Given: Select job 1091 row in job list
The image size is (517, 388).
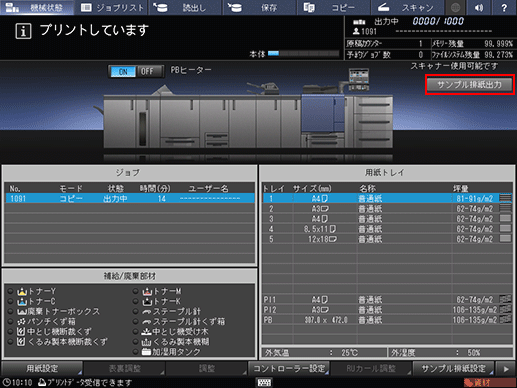Looking at the screenshot, I should (130, 199).
